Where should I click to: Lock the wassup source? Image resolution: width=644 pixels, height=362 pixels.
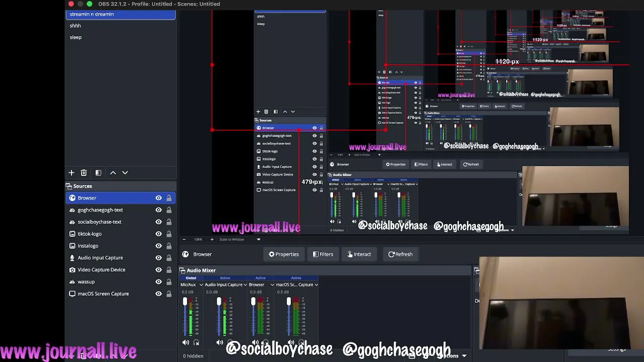169,282
